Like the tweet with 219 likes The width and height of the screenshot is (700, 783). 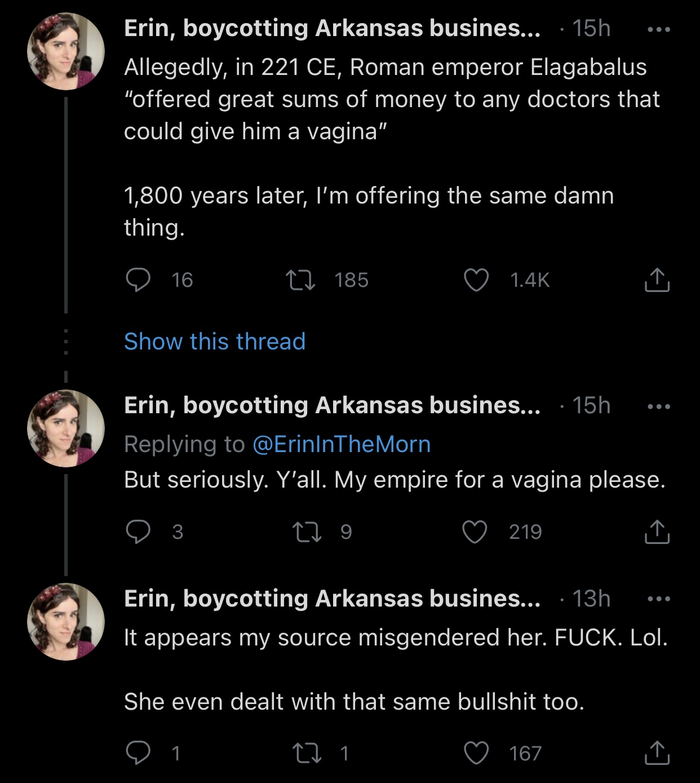coord(475,531)
